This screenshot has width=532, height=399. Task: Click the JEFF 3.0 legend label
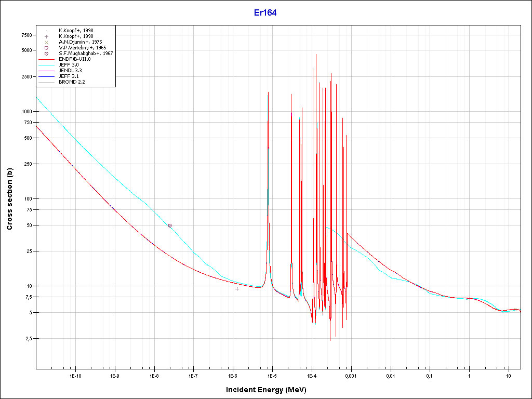[x=69, y=65]
